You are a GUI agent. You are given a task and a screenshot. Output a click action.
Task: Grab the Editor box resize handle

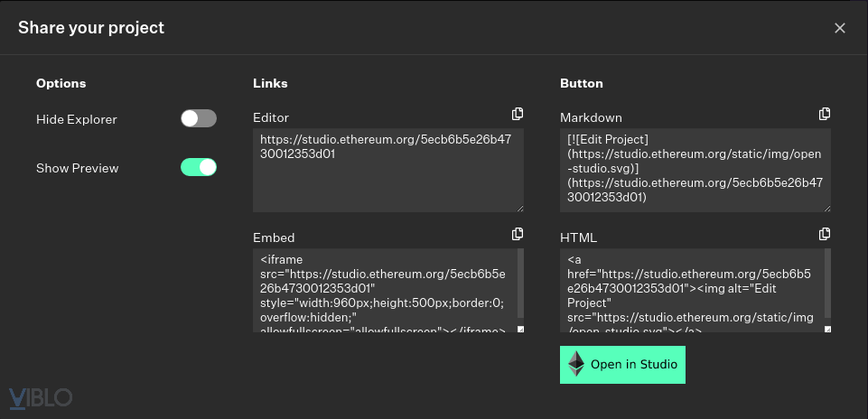[x=519, y=209]
